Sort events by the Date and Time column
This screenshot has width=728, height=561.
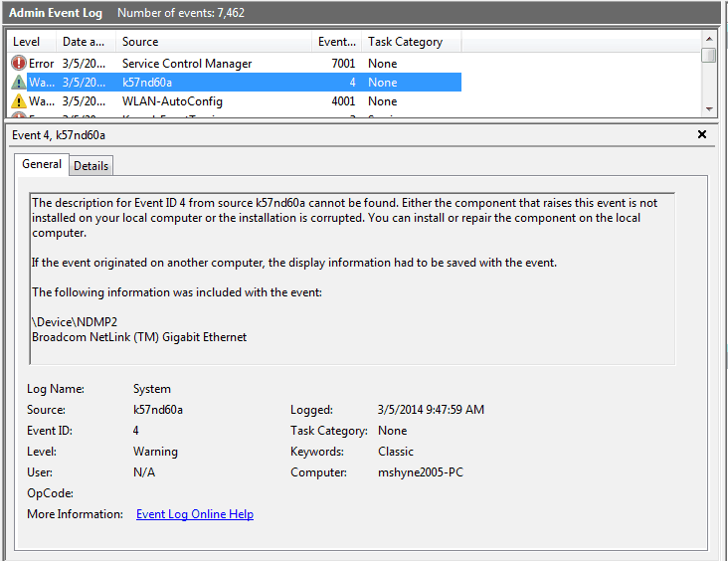pyautogui.click(x=86, y=42)
